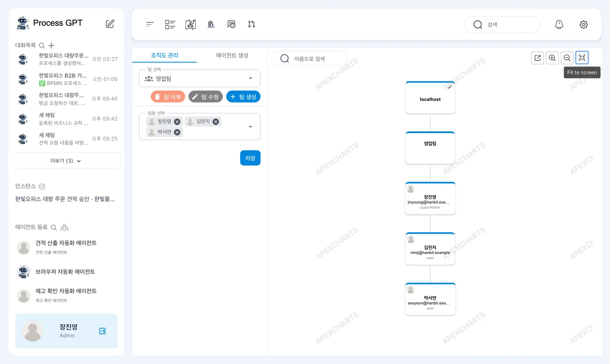Focus the 이름으로 검색 field
This screenshot has width=610, height=364.
309,59
